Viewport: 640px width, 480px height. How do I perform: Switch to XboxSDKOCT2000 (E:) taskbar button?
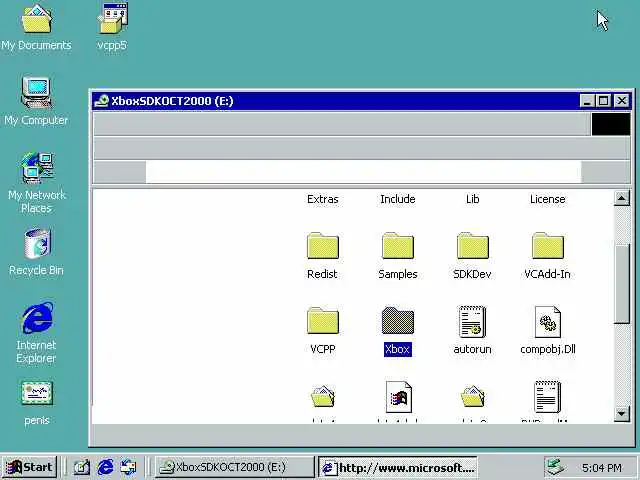(x=235, y=467)
